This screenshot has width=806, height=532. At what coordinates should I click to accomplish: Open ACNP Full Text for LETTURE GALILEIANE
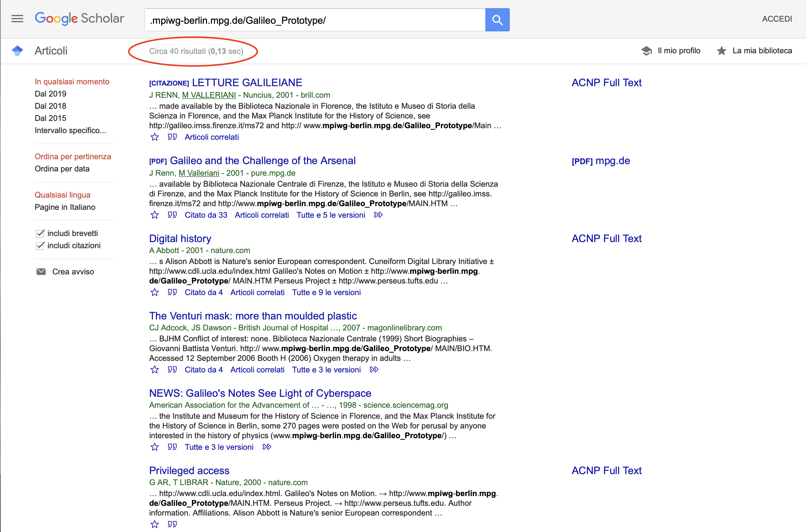pos(607,83)
